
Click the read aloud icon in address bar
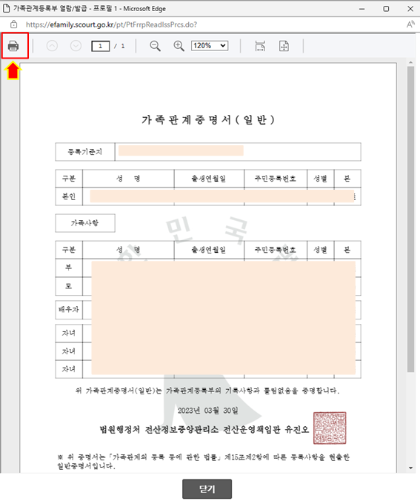pos(410,24)
